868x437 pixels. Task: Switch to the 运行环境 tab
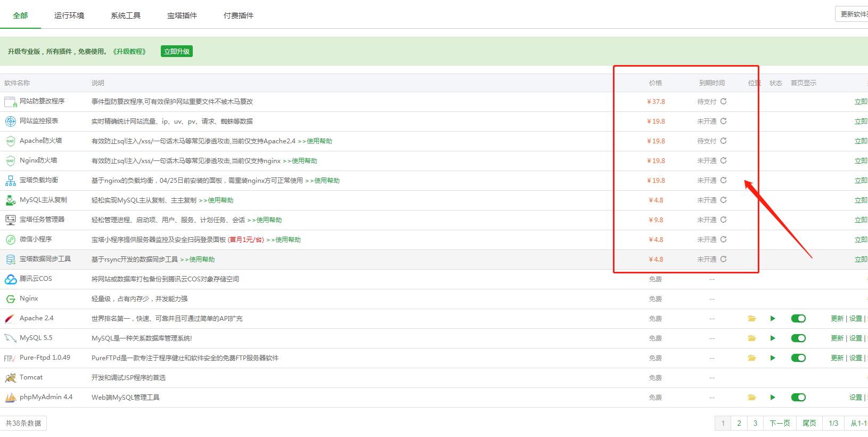69,15
